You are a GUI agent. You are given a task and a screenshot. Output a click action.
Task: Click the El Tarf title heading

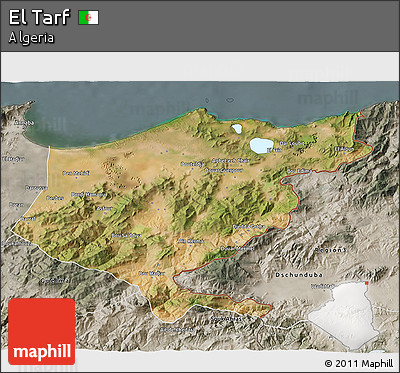(x=39, y=17)
